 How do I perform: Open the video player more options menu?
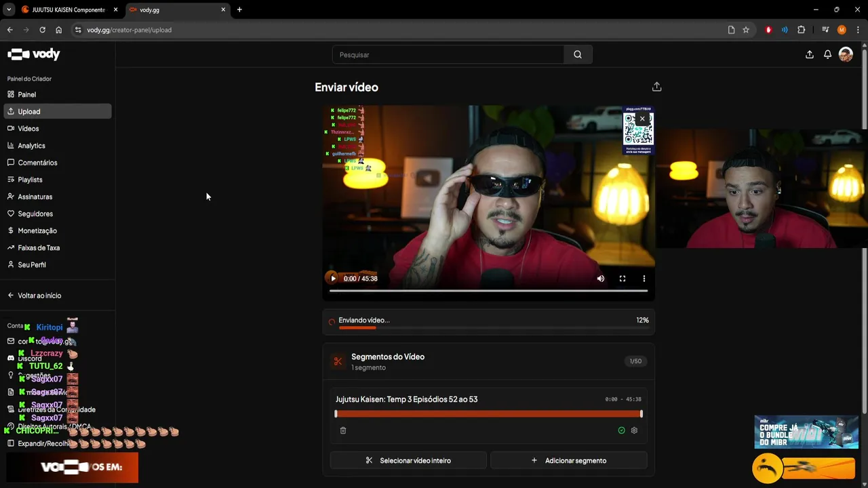click(644, 279)
